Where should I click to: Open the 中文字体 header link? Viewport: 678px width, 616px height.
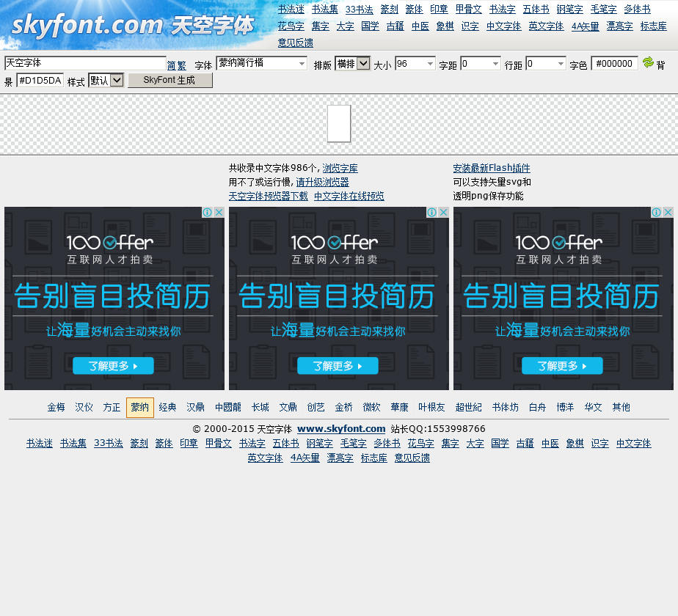(x=504, y=26)
